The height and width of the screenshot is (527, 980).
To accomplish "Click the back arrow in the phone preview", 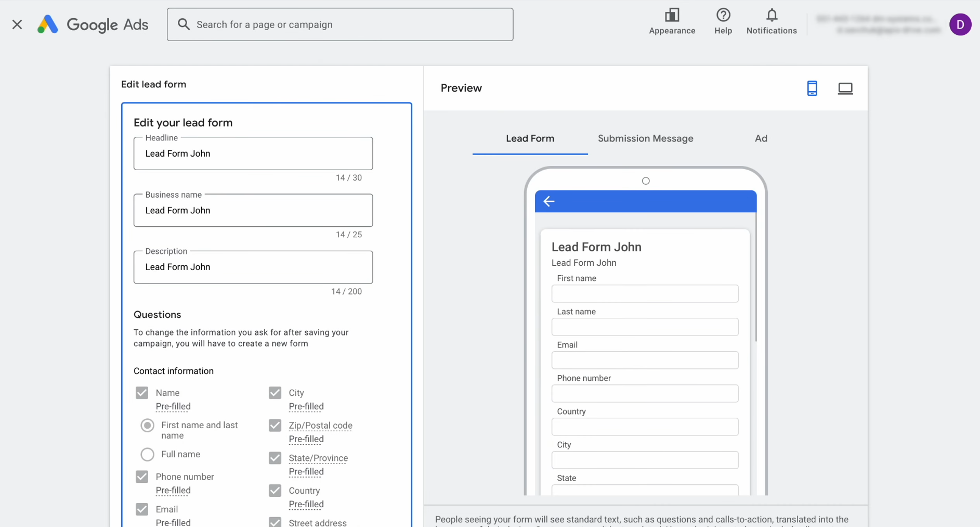I will [x=549, y=201].
